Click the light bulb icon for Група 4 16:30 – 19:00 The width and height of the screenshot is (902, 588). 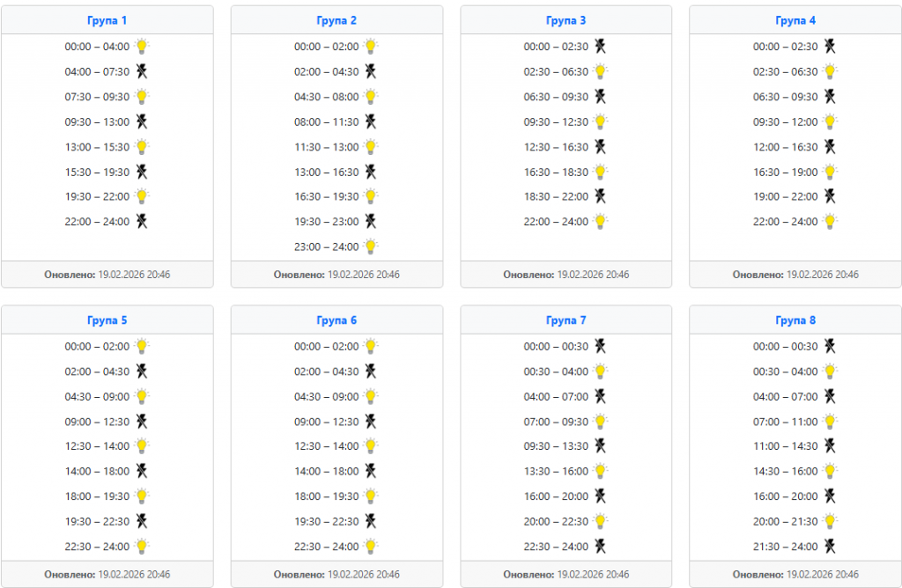tap(830, 172)
